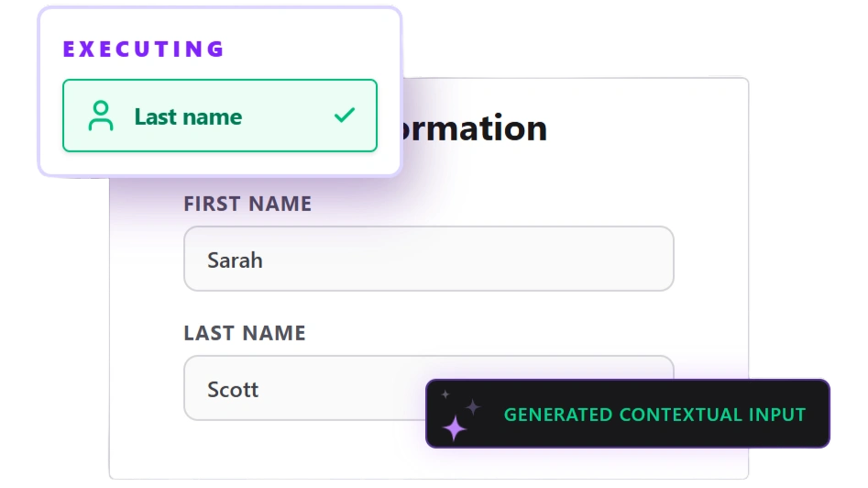868x488 pixels.
Task: Click the Last name label in step card
Action: click(188, 116)
